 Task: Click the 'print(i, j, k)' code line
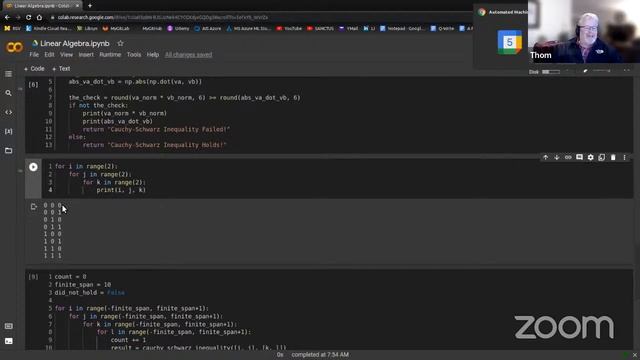point(121,190)
